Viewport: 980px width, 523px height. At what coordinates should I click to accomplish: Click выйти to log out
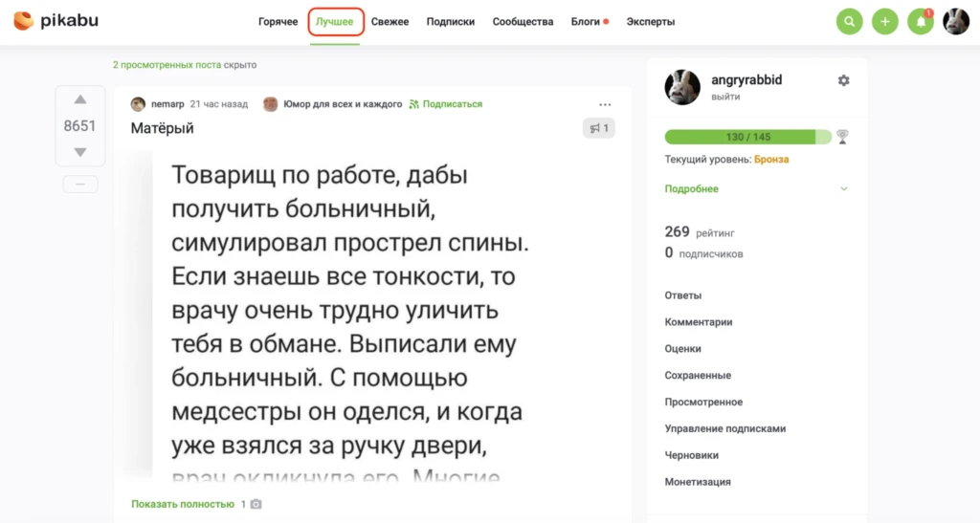(x=725, y=97)
